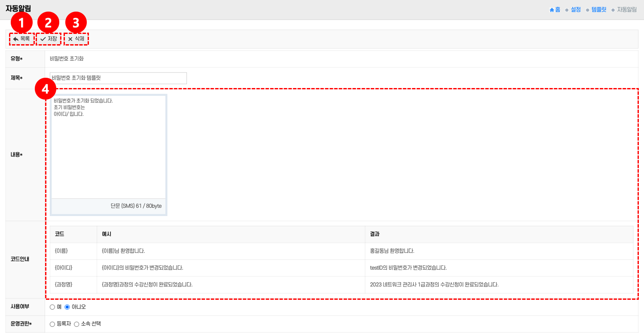The image size is (644, 335).
Task: Select the 아니오 radio for 사용여부
Action: pyautogui.click(x=67, y=307)
